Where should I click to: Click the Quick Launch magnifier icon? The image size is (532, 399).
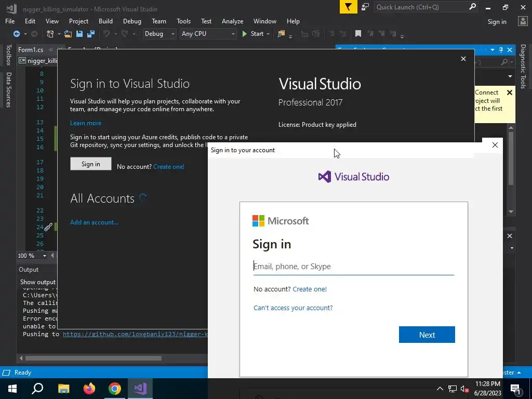tap(472, 6)
